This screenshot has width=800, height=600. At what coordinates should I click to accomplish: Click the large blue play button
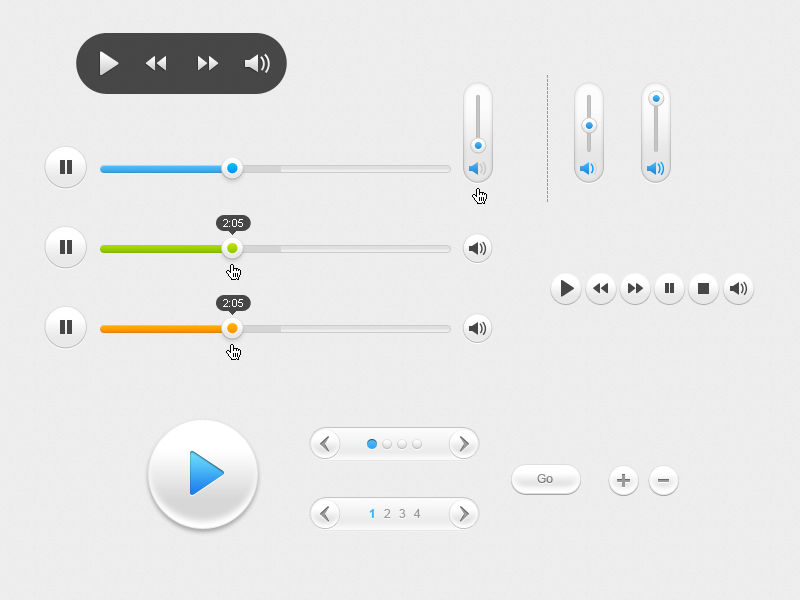click(203, 474)
